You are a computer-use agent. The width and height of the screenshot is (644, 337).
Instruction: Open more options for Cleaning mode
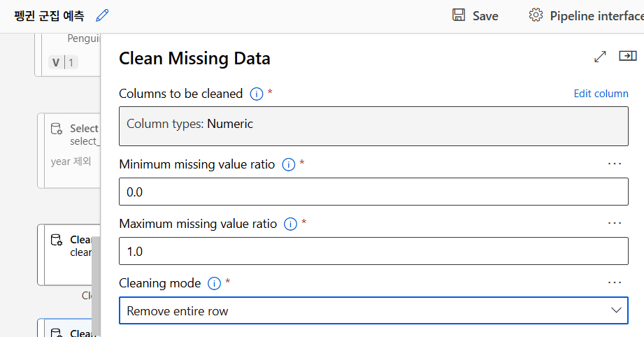click(x=615, y=282)
